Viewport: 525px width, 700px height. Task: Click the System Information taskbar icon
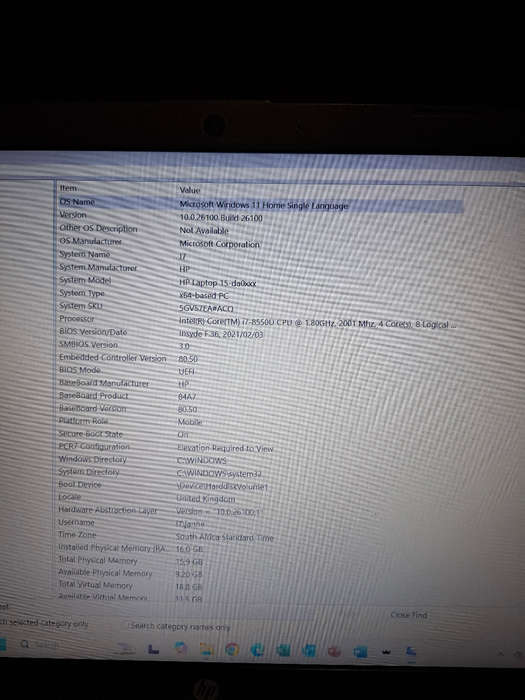pos(411,652)
